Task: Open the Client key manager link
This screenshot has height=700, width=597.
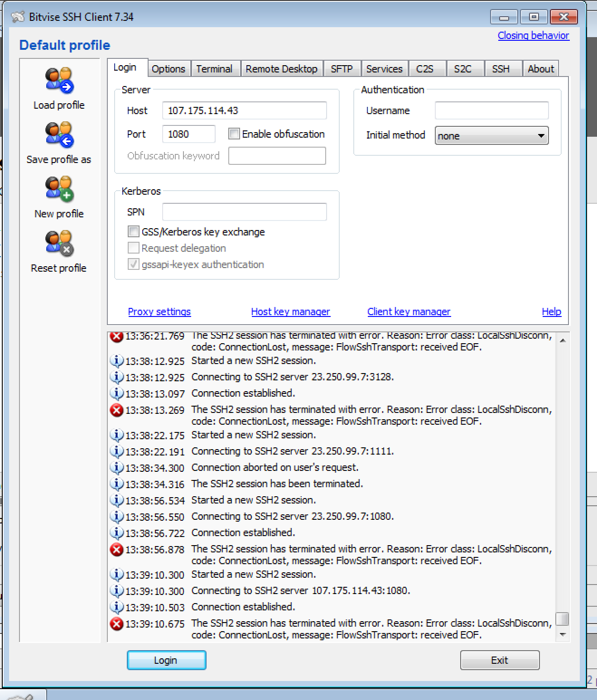Action: click(409, 312)
